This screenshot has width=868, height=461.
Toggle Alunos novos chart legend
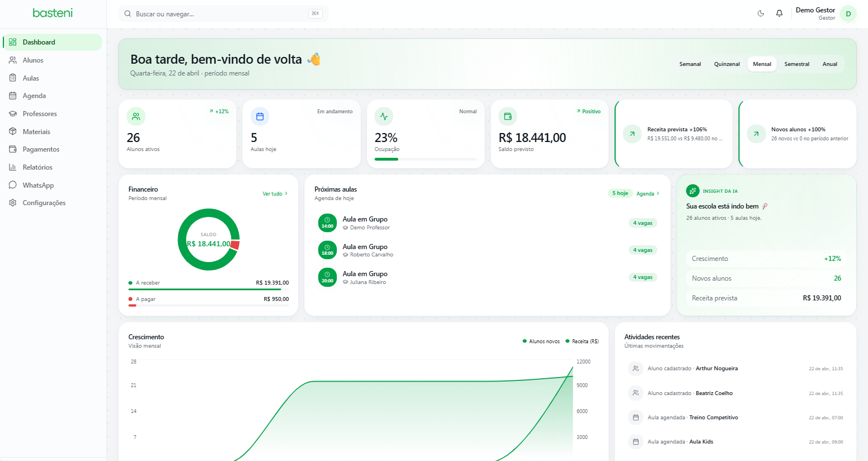pos(541,342)
